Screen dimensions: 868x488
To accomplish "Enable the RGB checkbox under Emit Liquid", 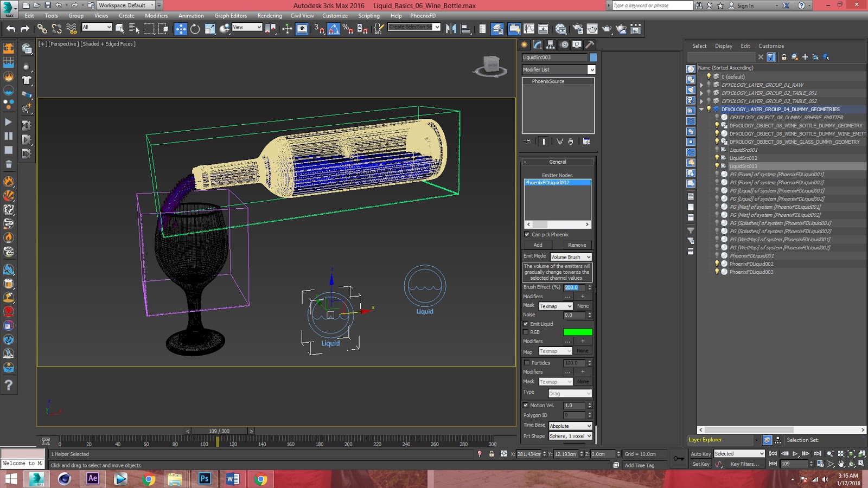I will pos(526,332).
